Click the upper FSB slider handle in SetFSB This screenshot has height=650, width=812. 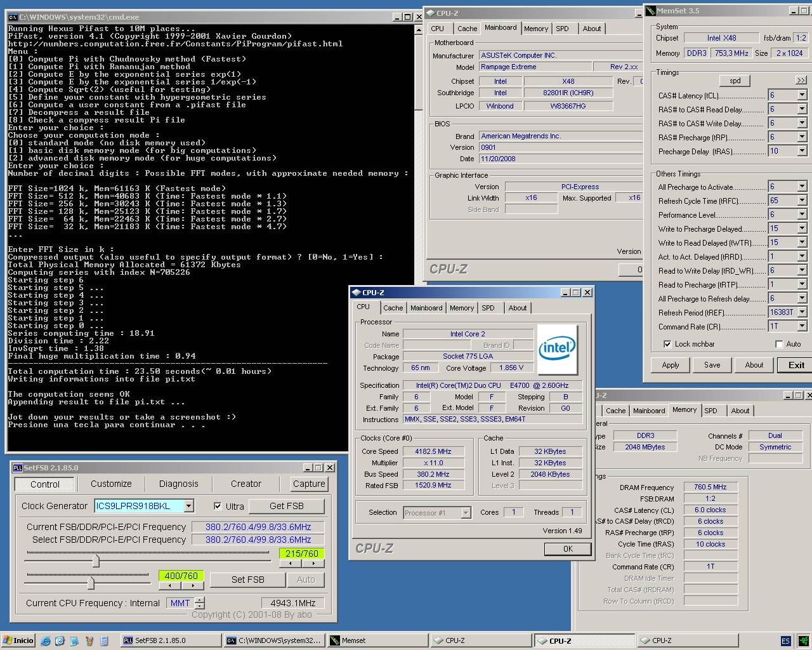tap(96, 560)
